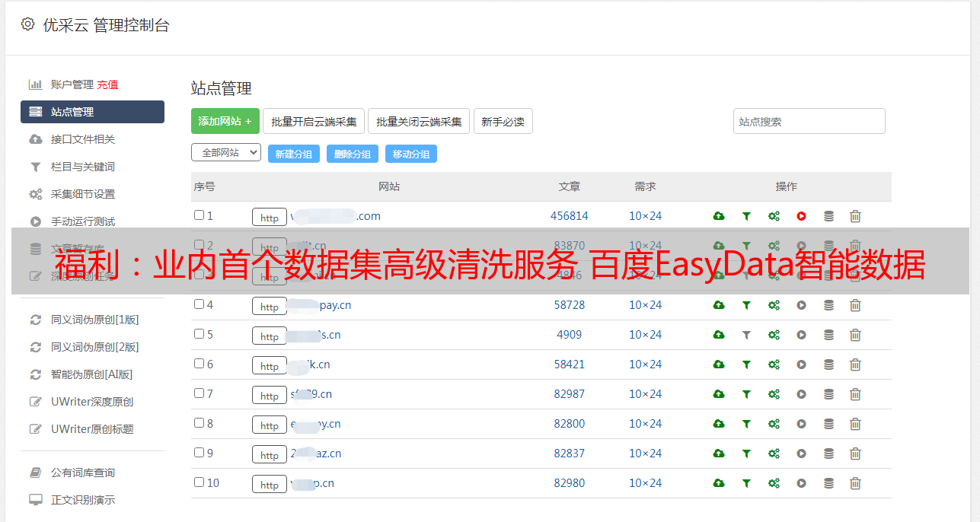Open the 全部网站 group dropdown
Screen dimensions: 980x522
click(x=226, y=152)
